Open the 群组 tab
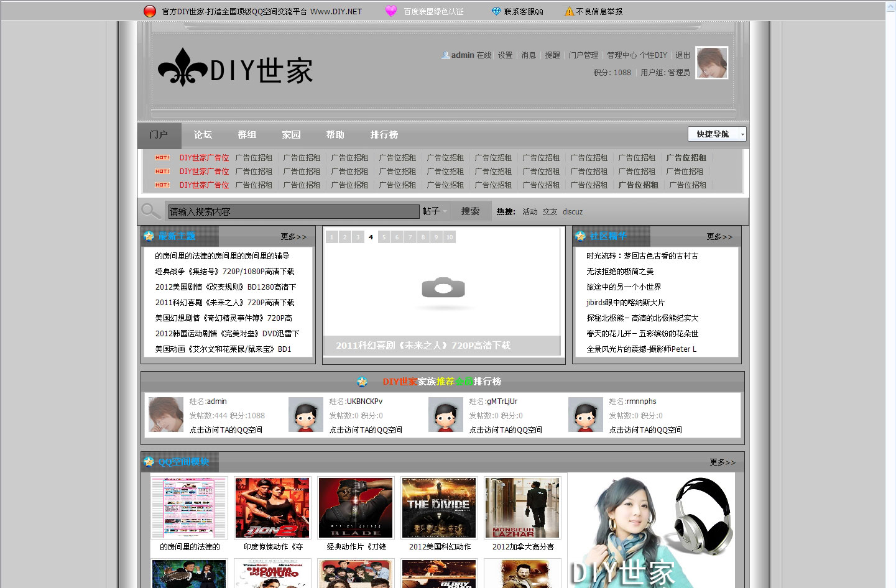This screenshot has width=896, height=588. pos(247,135)
